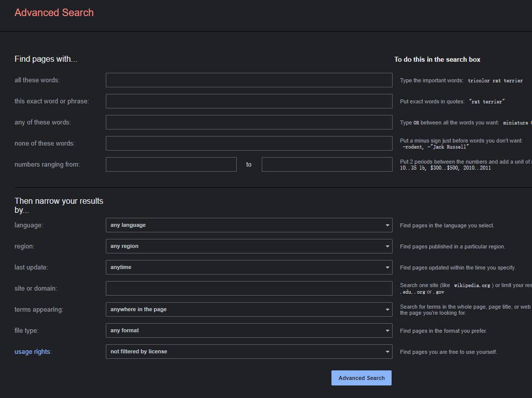Click the hint 'Search for terms in the whole page'
The height and width of the screenshot is (398, 532).
pos(466,310)
